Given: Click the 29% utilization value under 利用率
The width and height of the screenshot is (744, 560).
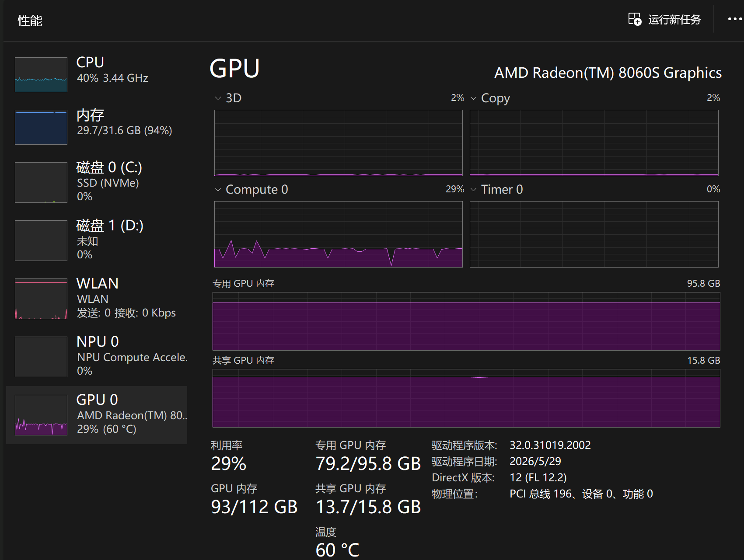Looking at the screenshot, I should tap(229, 463).
